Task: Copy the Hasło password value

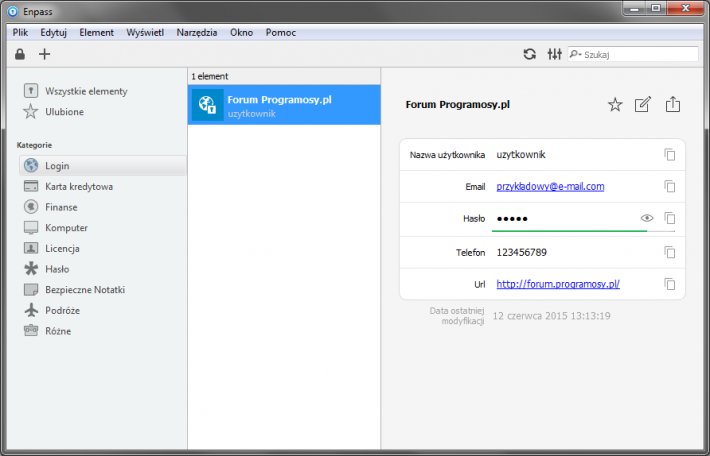Action: [670, 218]
